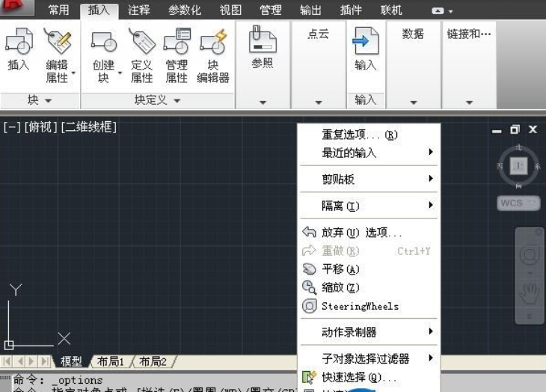Open the 输出 ribbon tab
Image resolution: width=546 pixels, height=392 pixels.
[x=310, y=10]
